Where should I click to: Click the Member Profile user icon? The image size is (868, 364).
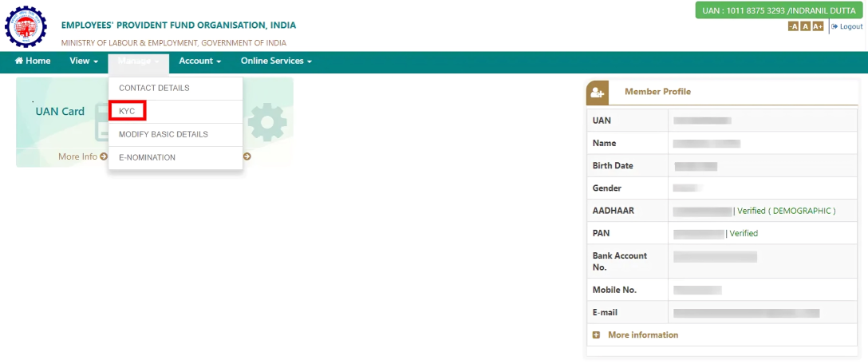(598, 93)
